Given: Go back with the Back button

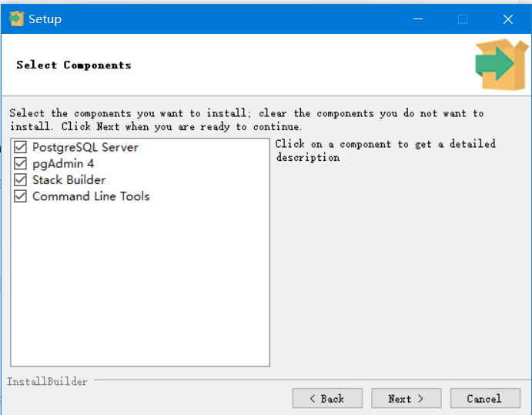Looking at the screenshot, I should pyautogui.click(x=327, y=398).
